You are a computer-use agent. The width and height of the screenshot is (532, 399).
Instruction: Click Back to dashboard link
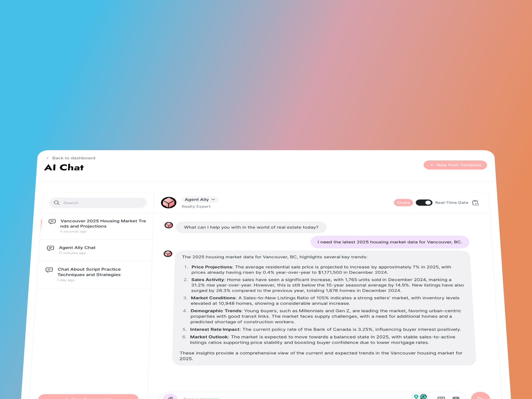70,158
